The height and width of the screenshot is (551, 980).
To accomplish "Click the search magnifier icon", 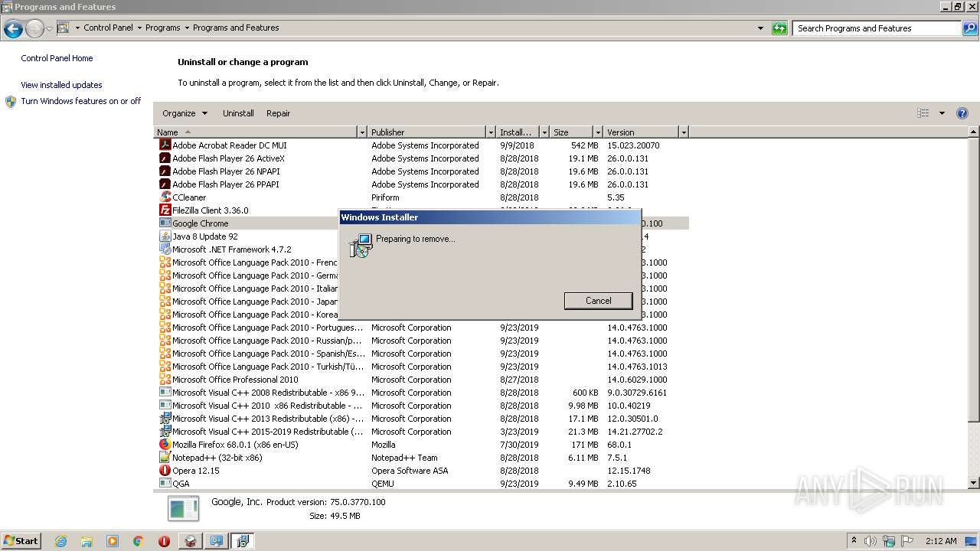I will 970,28.
